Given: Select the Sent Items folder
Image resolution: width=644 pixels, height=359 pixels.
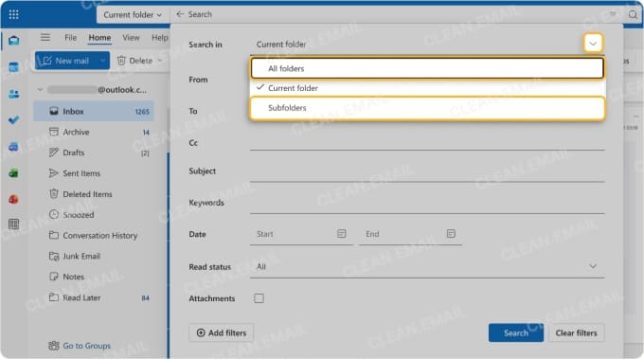Looking at the screenshot, I should click(x=94, y=173).
